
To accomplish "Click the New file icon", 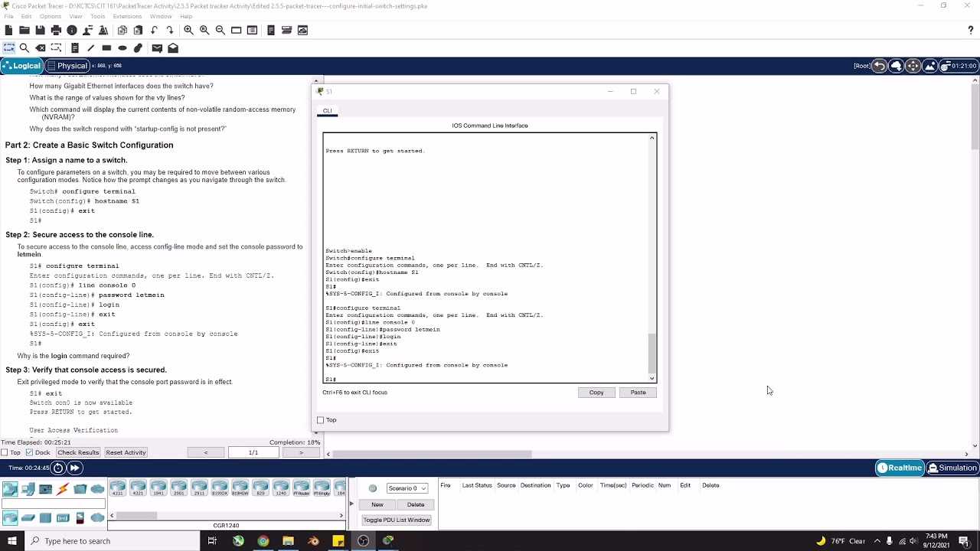I will [8, 30].
